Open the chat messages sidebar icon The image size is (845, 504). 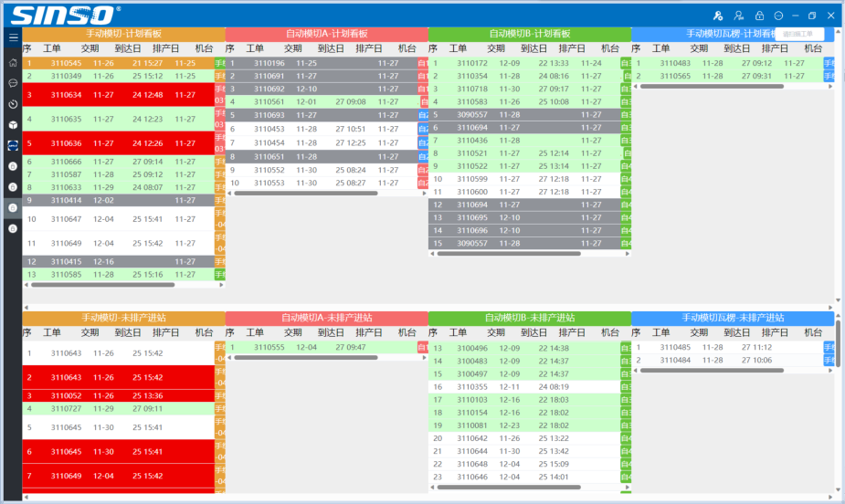click(13, 83)
